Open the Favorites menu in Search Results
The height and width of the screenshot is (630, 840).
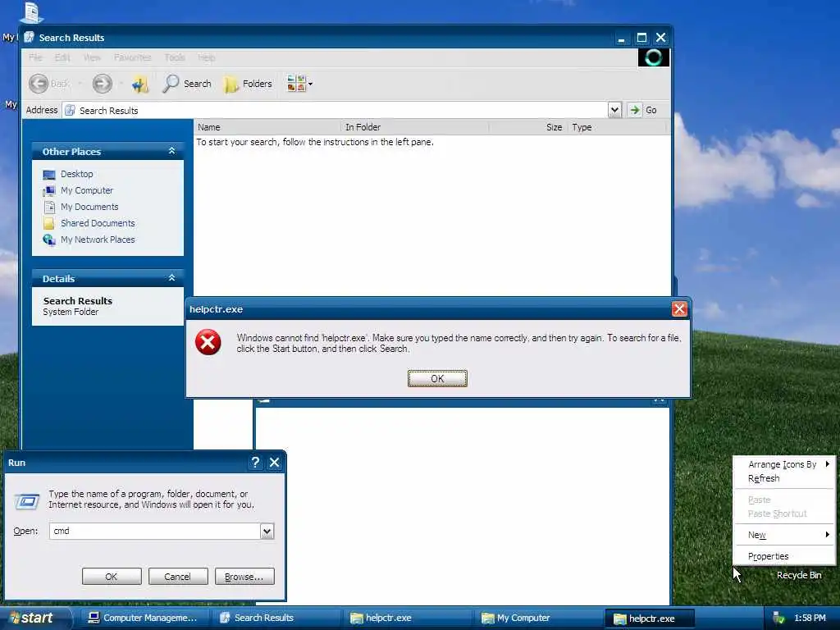[x=132, y=57]
